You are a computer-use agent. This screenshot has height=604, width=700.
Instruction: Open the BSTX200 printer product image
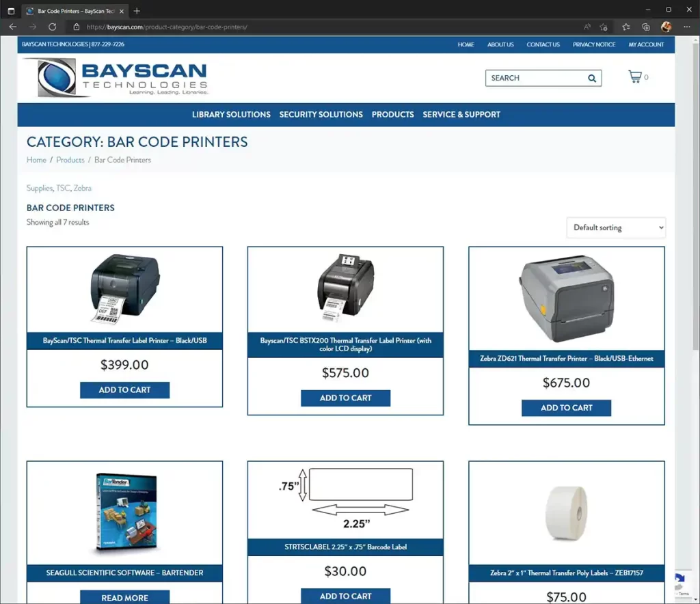345,288
